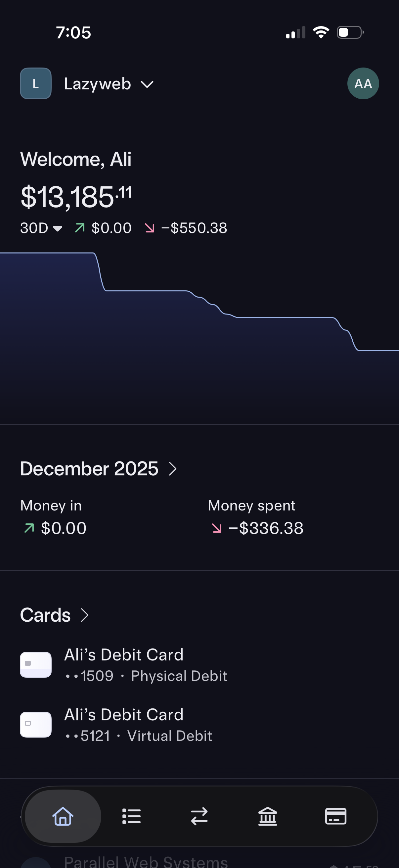This screenshot has width=399, height=868.
Task: Expand the Lazyweb account switcher chevron
Action: pos(147,84)
